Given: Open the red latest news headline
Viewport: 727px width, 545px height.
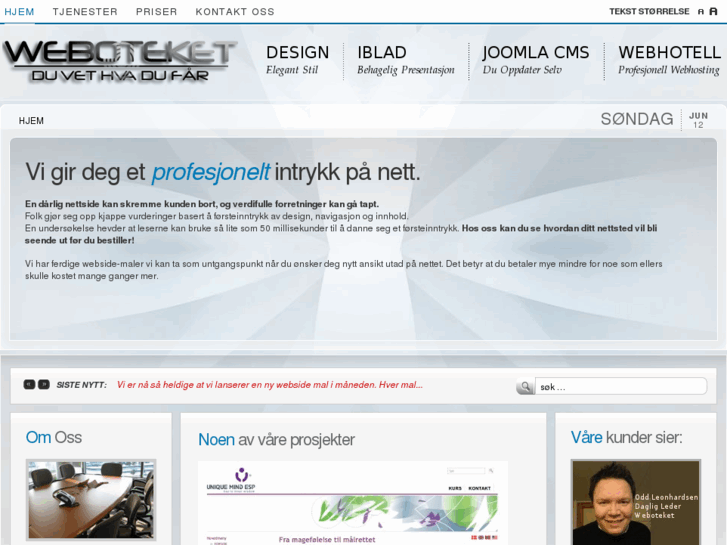Looking at the screenshot, I should coord(269,385).
